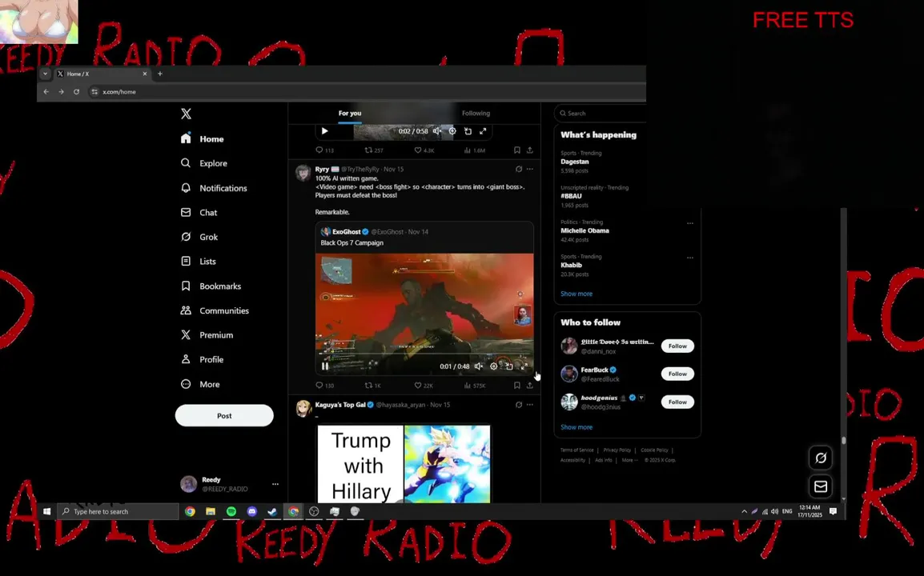The height and width of the screenshot is (576, 924).
Task: Open settings gear on Black Ops 7 video
Action: 494,366
